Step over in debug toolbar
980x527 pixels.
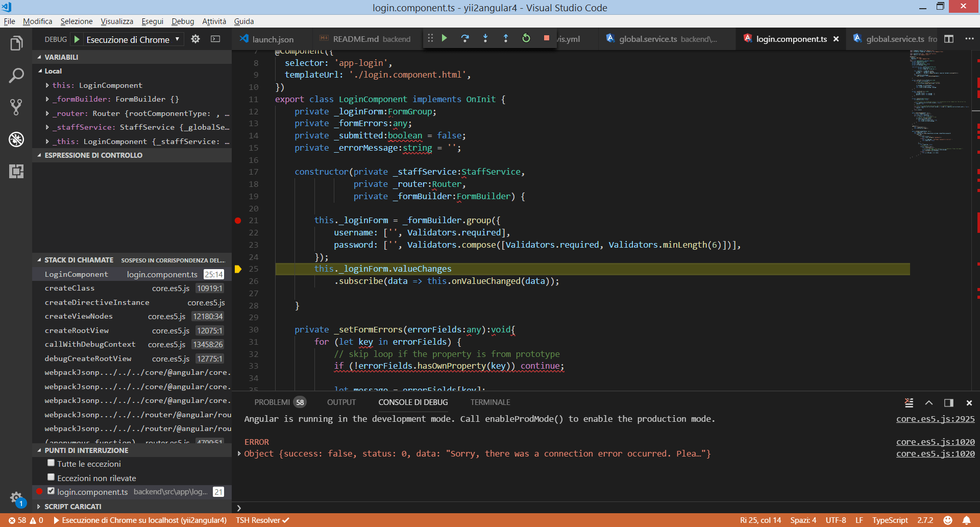point(465,38)
